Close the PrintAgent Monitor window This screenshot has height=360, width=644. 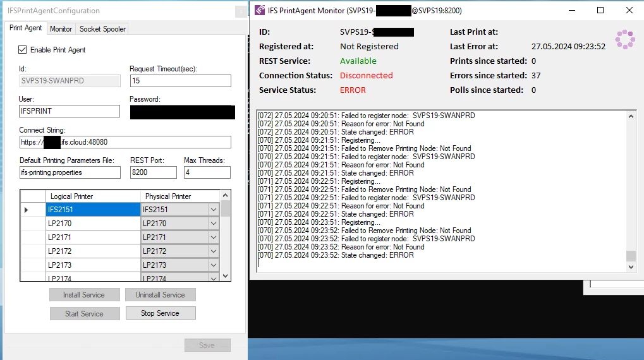click(x=629, y=10)
